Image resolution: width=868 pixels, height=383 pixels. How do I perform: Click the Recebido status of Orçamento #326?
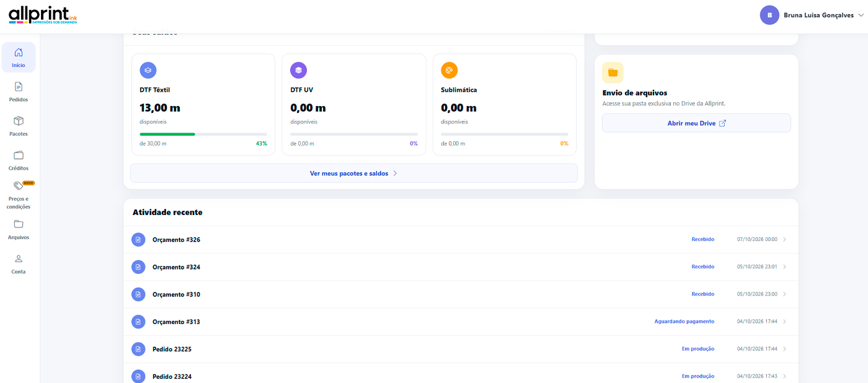703,240
